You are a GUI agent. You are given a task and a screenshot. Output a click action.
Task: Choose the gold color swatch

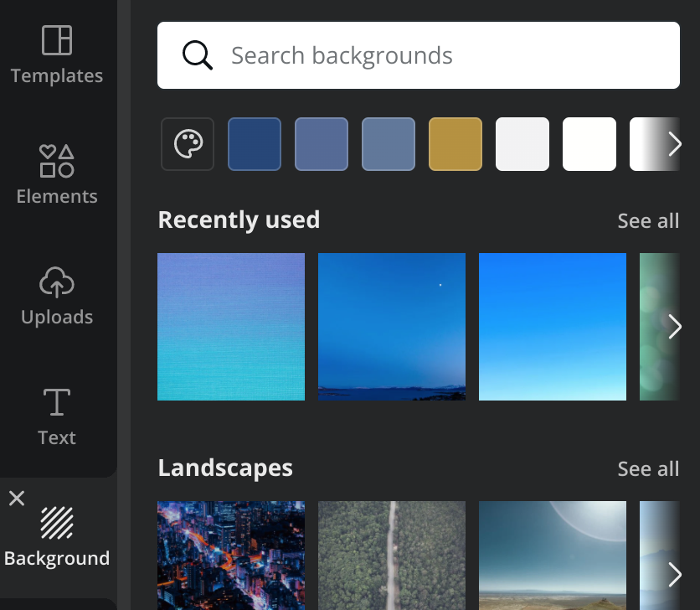point(456,144)
